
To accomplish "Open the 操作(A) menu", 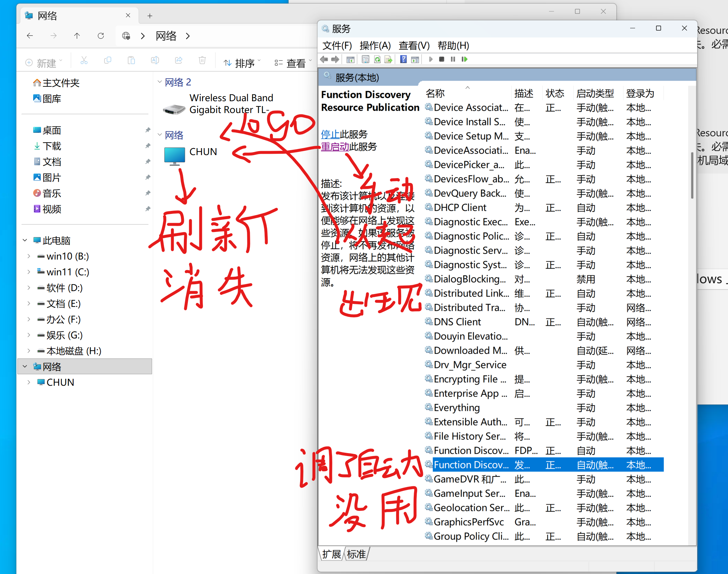I will pos(375,46).
